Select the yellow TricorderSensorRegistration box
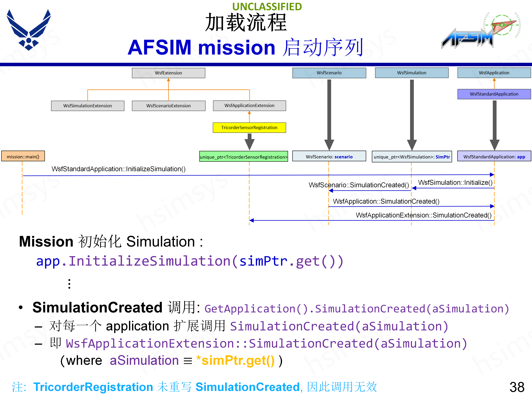The height and width of the screenshot is (399, 532). click(x=249, y=128)
